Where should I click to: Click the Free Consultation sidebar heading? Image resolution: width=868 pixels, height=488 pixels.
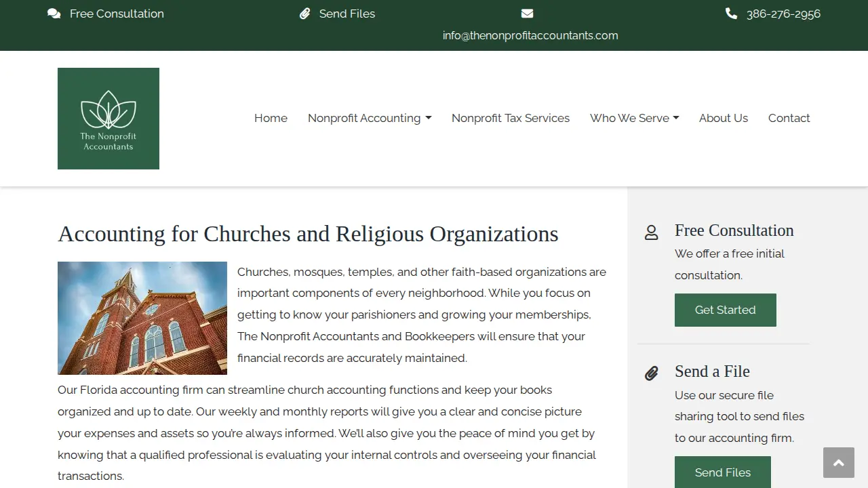(x=734, y=230)
